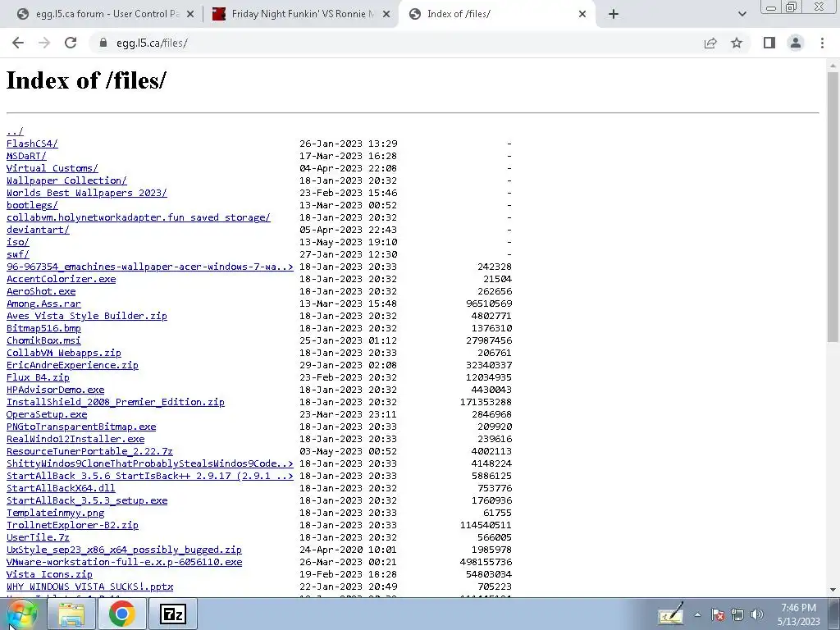Download OperaSetup.exe

tap(47, 414)
